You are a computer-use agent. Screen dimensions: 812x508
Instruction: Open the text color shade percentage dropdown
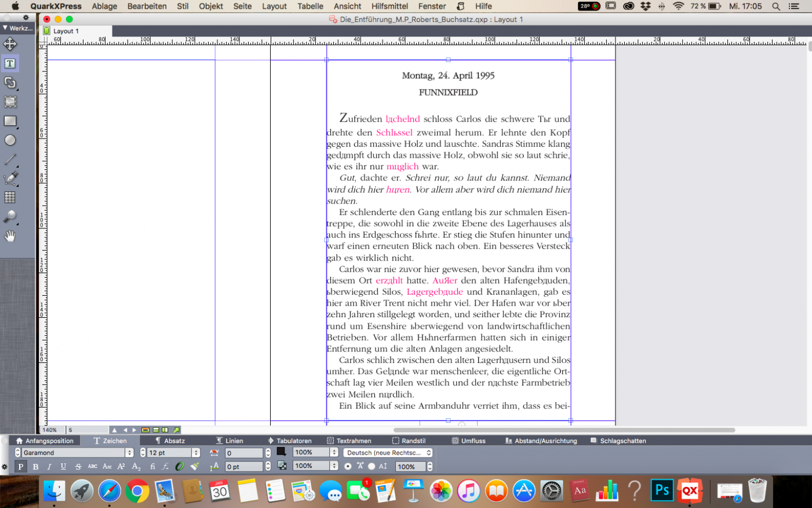click(334, 452)
